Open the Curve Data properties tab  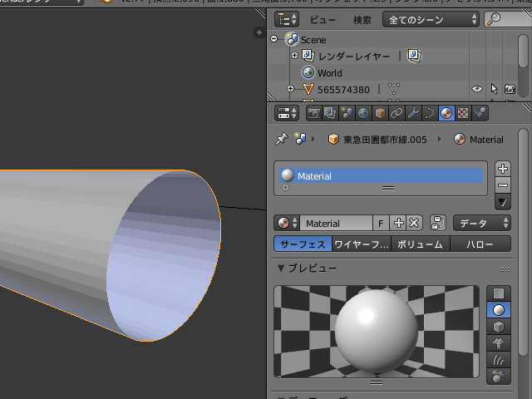(x=430, y=113)
